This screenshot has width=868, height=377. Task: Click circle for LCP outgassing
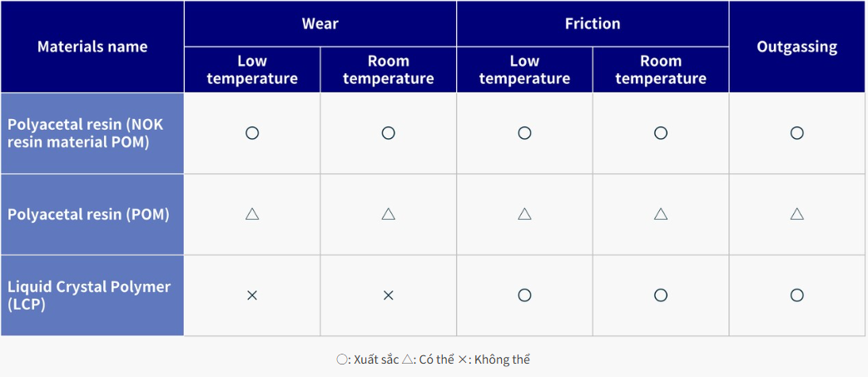pyautogui.click(x=796, y=295)
